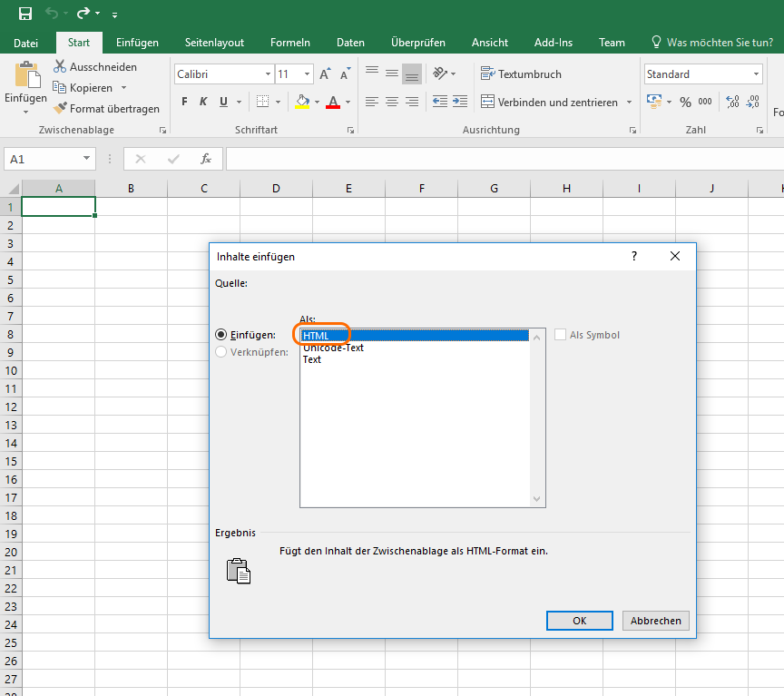
Task: Open the Seitenlayout ribbon tab
Action: pos(214,43)
